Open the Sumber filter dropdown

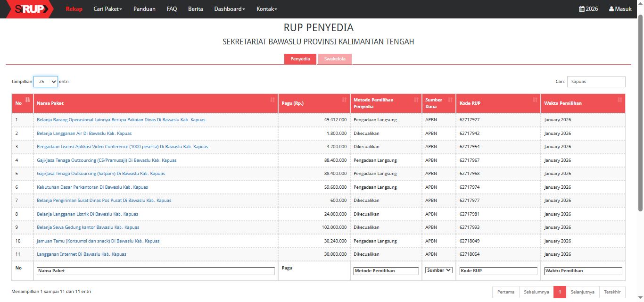(x=439, y=270)
